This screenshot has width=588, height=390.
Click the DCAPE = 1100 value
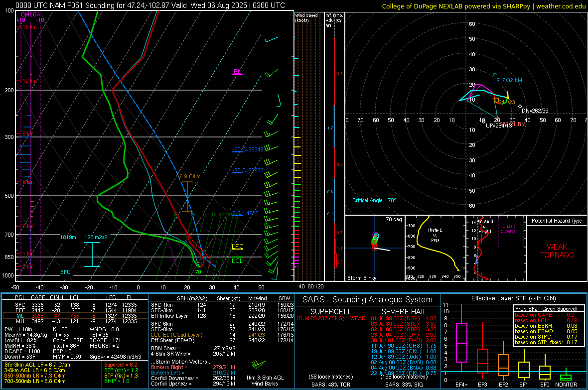point(21,351)
